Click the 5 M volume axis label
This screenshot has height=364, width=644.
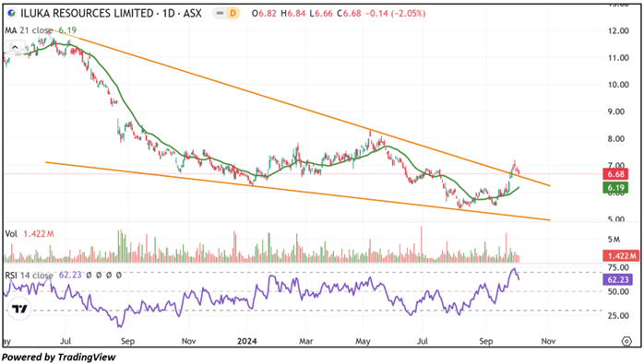pyautogui.click(x=614, y=240)
